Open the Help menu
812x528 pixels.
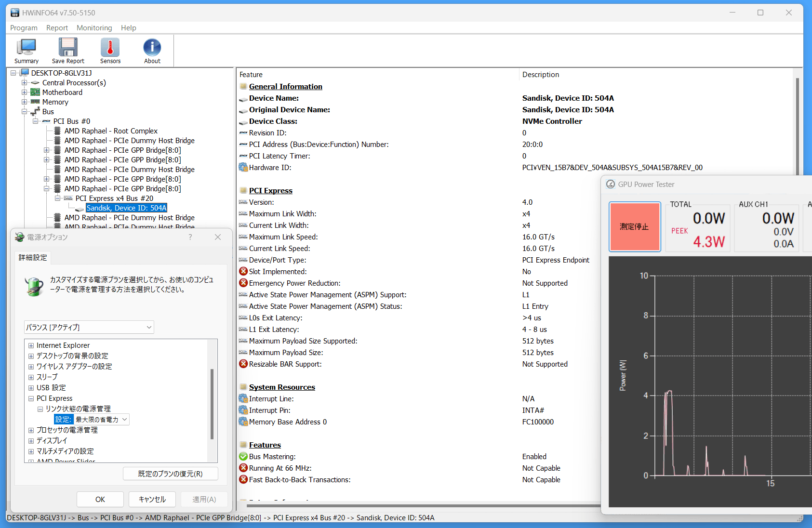[128, 27]
